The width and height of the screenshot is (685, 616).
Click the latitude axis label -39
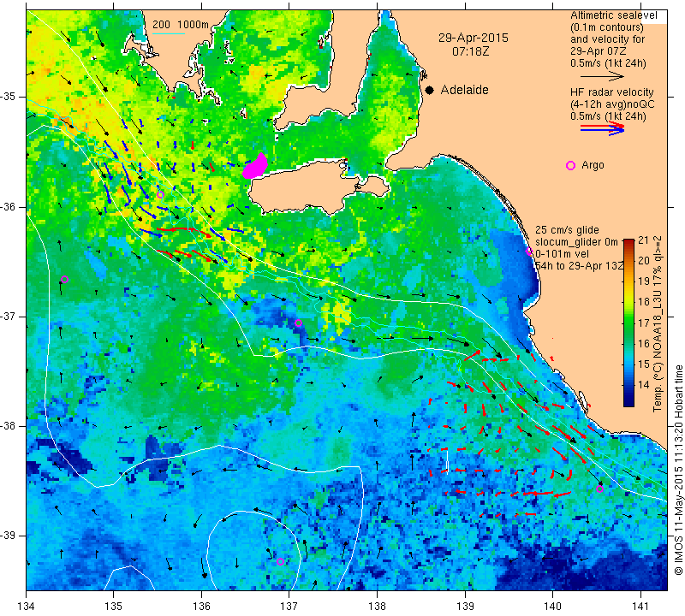pyautogui.click(x=8, y=536)
